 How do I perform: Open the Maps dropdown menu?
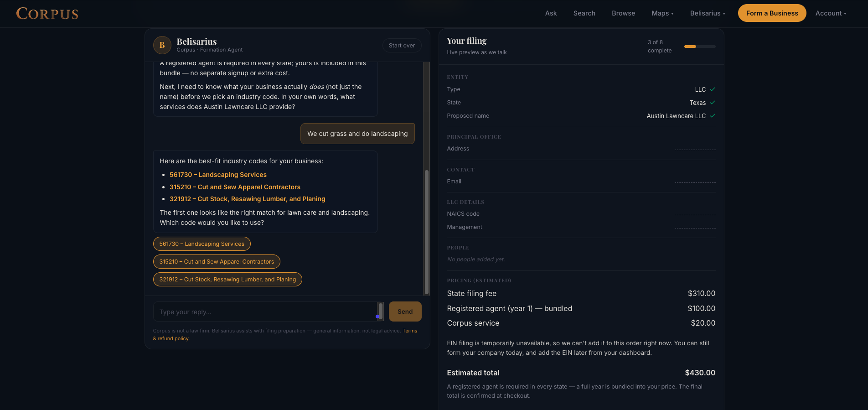pos(662,13)
